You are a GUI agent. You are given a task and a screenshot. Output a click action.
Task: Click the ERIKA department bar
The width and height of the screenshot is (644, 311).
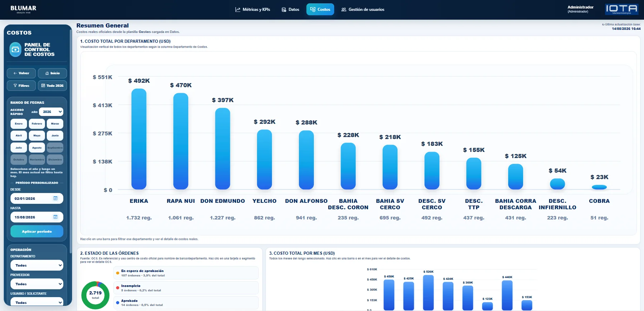pyautogui.click(x=139, y=139)
